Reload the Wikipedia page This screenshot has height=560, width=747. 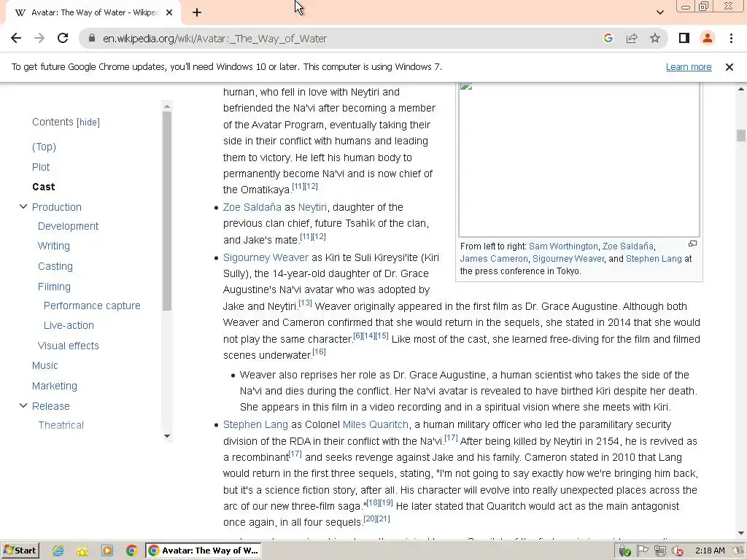click(63, 38)
